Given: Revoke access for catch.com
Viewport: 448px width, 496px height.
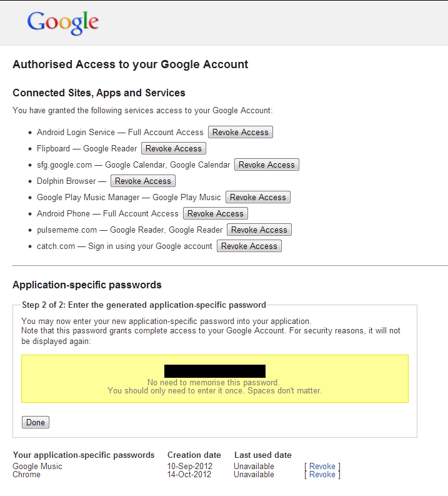Looking at the screenshot, I should coord(249,246).
